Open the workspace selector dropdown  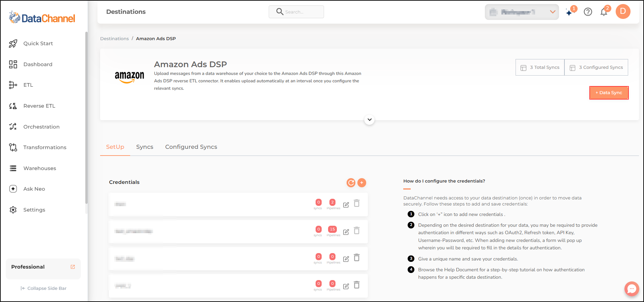[x=522, y=12]
